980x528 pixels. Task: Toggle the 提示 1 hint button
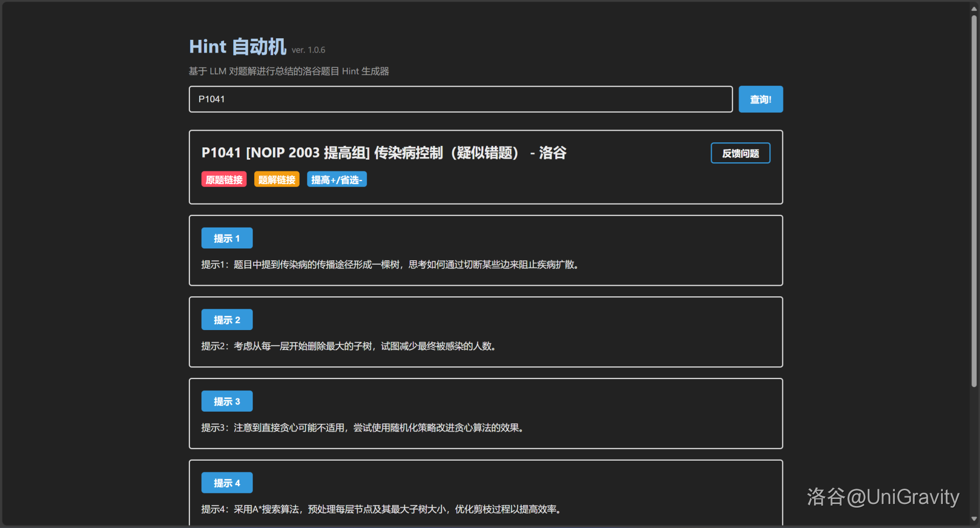227,238
